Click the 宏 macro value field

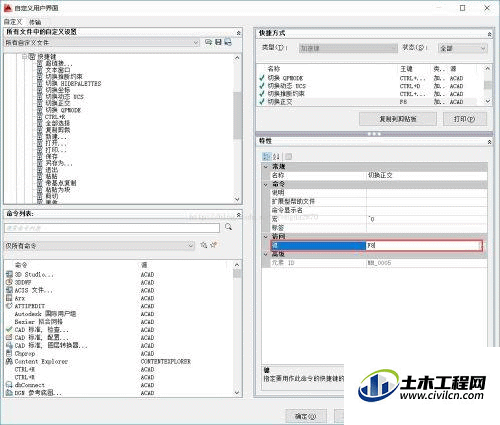click(426, 219)
